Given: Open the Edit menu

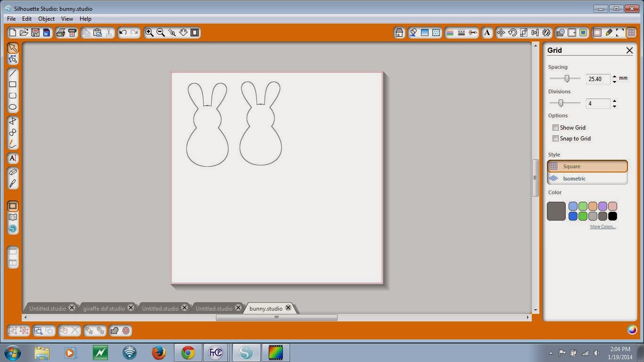Looking at the screenshot, I should pos(27,19).
